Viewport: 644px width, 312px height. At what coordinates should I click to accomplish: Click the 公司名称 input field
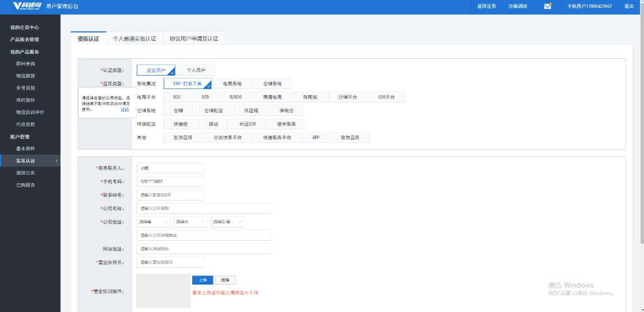tap(203, 208)
